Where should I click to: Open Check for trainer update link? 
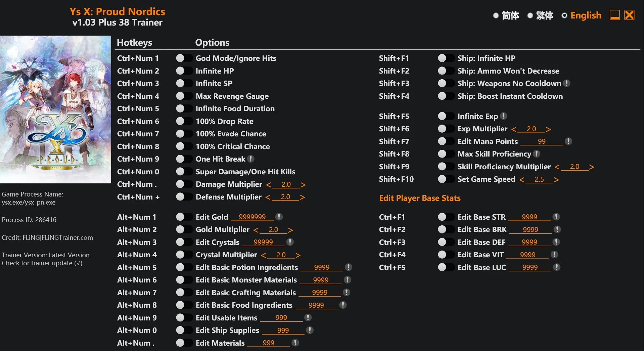42,263
